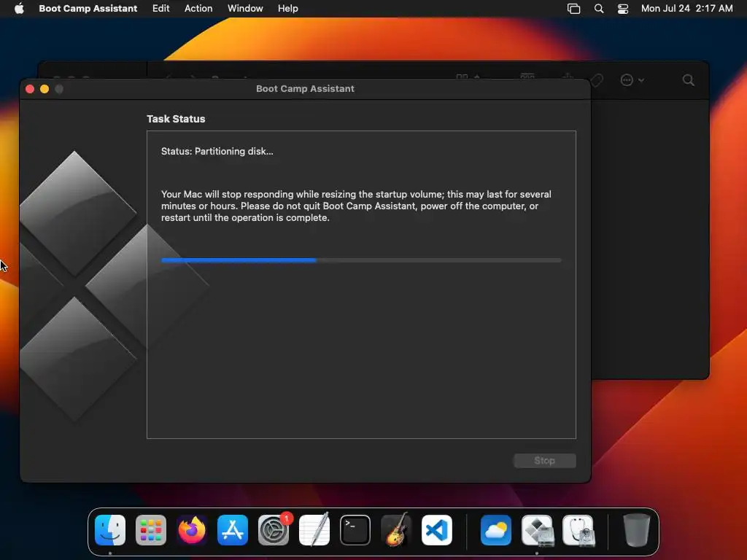Open the more options menu in background window
The image size is (747, 560).
(x=632, y=80)
